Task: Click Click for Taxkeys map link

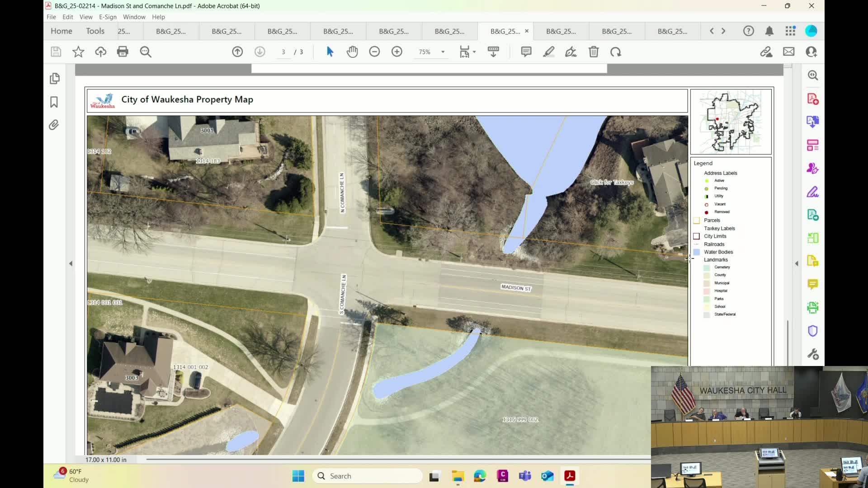Action: click(612, 182)
